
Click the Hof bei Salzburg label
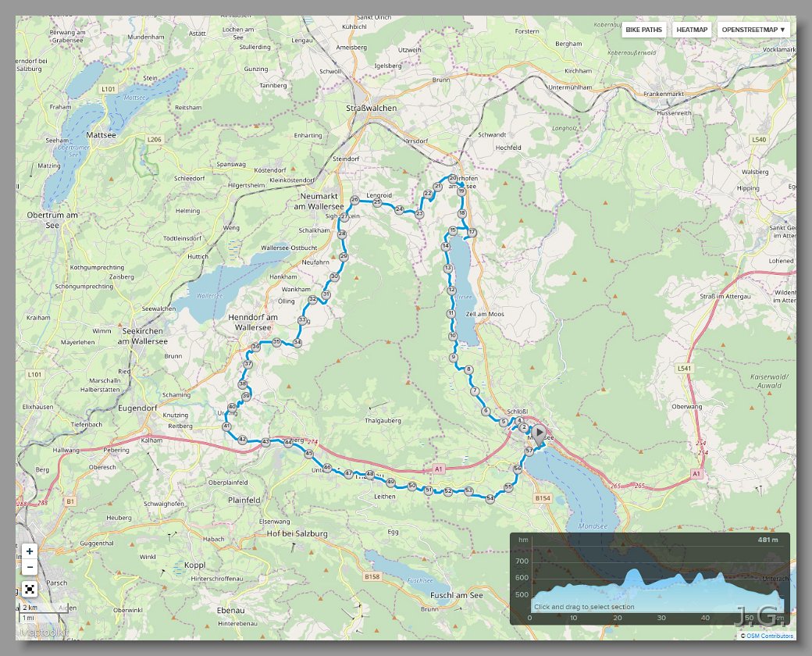click(297, 533)
